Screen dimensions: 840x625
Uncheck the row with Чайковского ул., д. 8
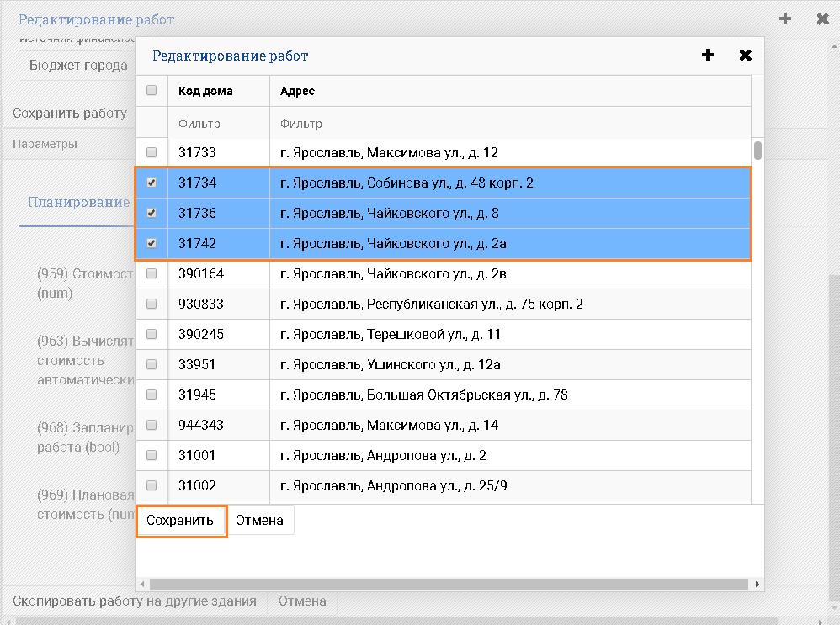(x=152, y=213)
